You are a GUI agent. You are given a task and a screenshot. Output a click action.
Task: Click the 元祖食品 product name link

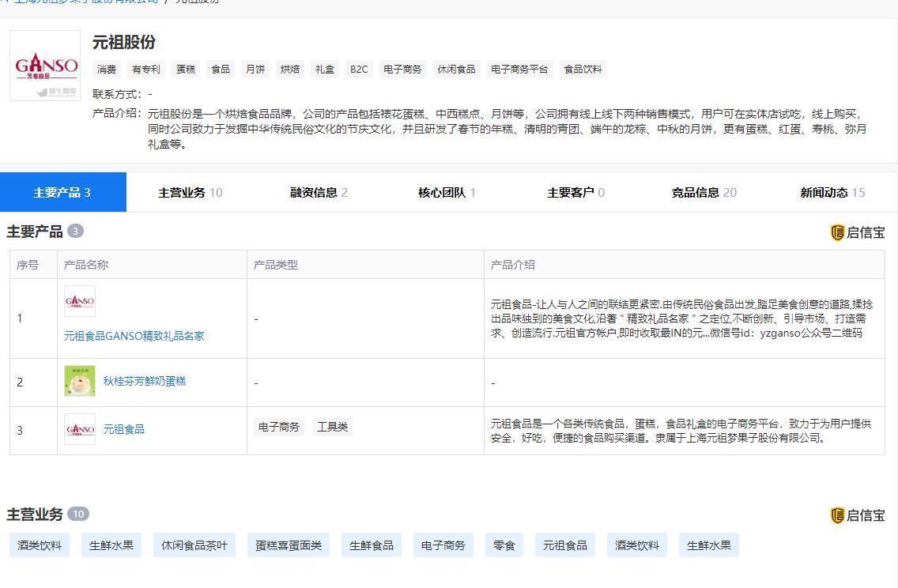pos(124,429)
